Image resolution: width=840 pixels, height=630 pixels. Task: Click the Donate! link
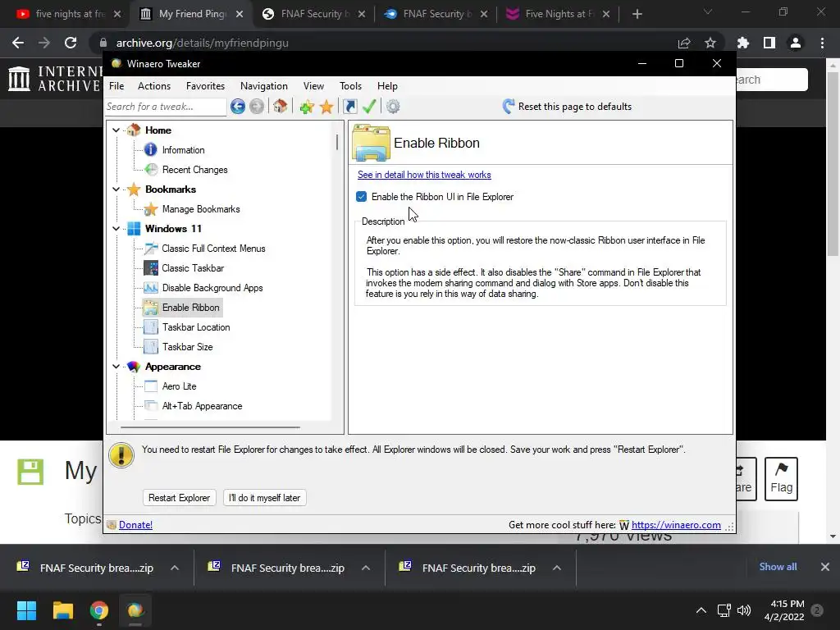(135, 525)
